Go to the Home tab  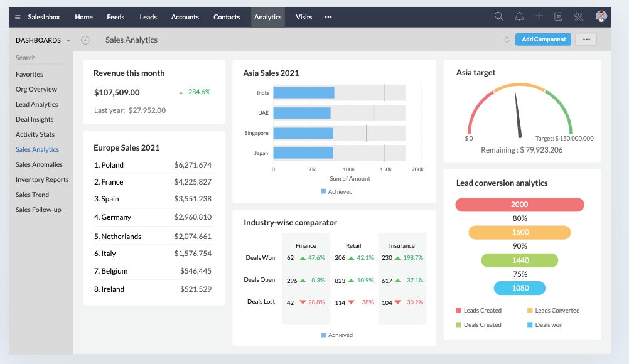83,17
